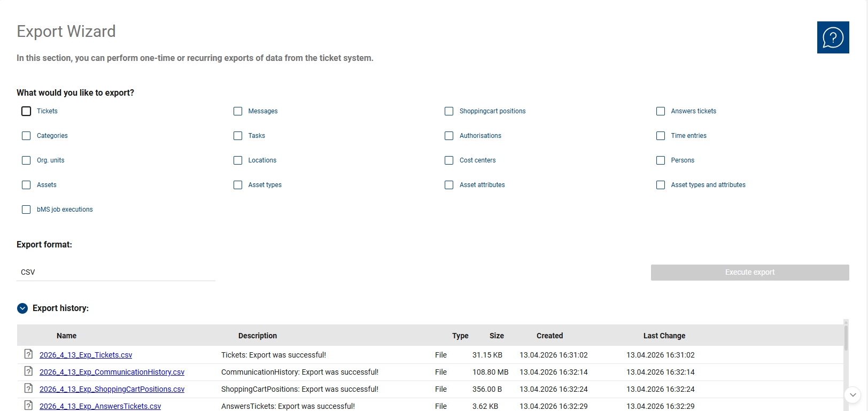868x411 pixels.
Task: Click 'CommunicationHistory: Export was successful!' text
Action: [300, 372]
